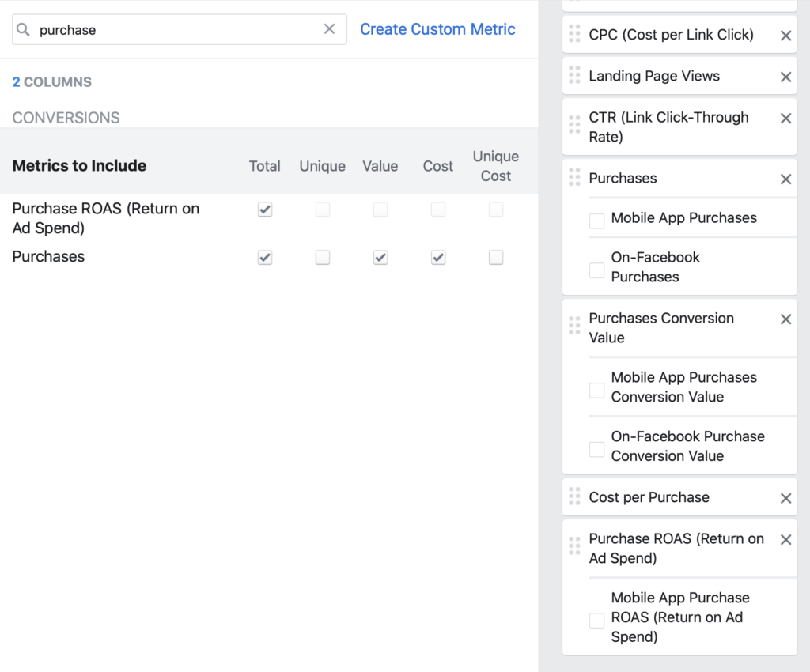Click the Metrics to Include header

click(79, 166)
